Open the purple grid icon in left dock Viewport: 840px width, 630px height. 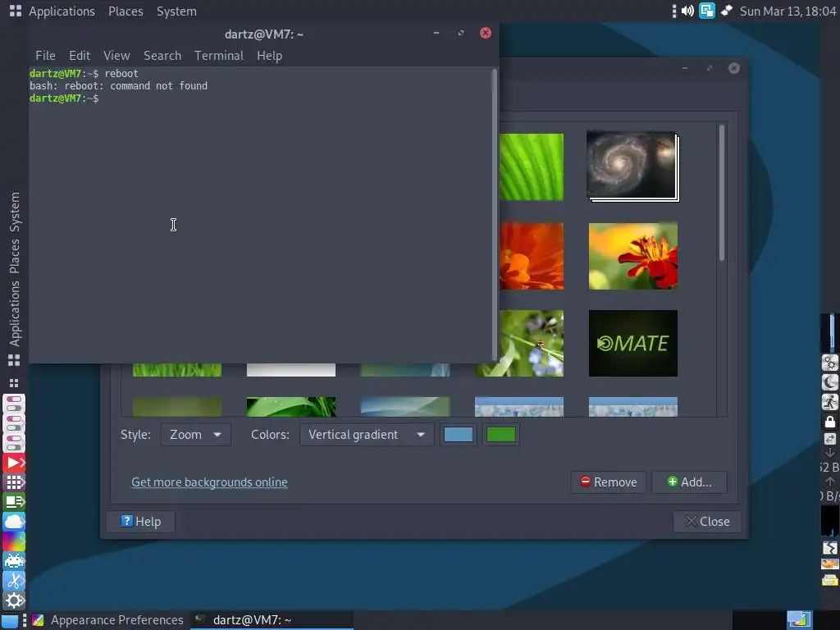14,482
